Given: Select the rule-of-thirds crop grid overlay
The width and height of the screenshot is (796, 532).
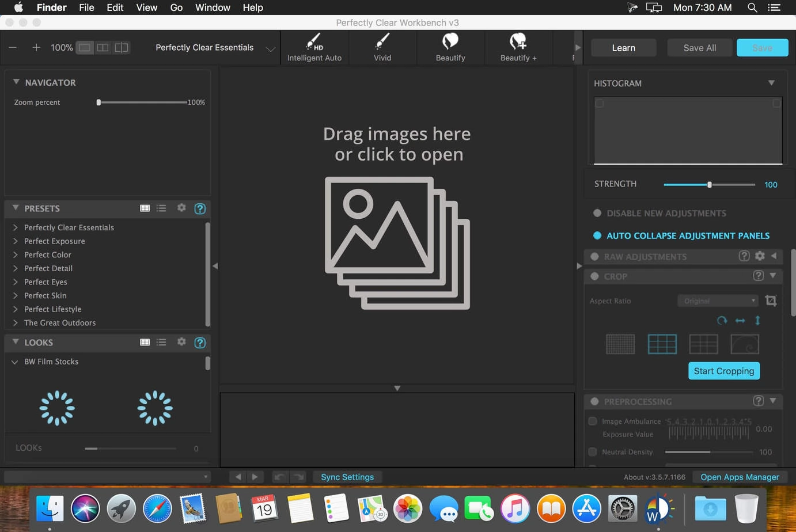Looking at the screenshot, I should (x=662, y=344).
